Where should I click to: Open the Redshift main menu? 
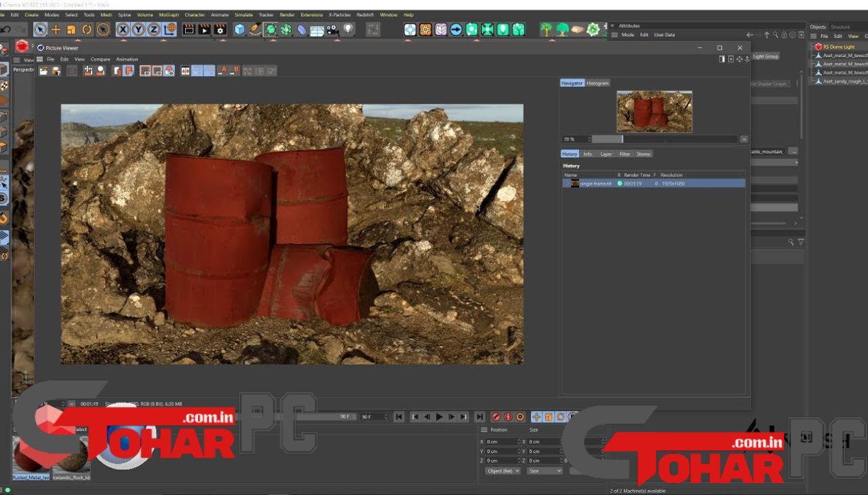365,14
